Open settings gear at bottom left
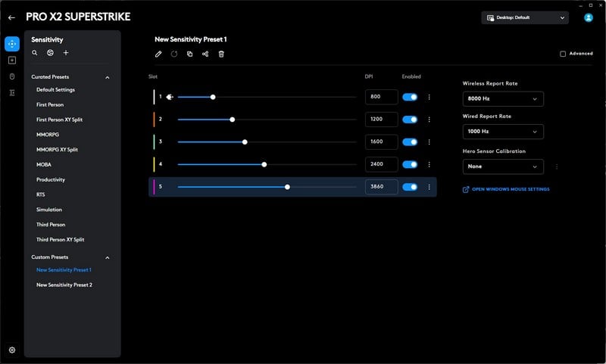The height and width of the screenshot is (364, 606). (12, 350)
